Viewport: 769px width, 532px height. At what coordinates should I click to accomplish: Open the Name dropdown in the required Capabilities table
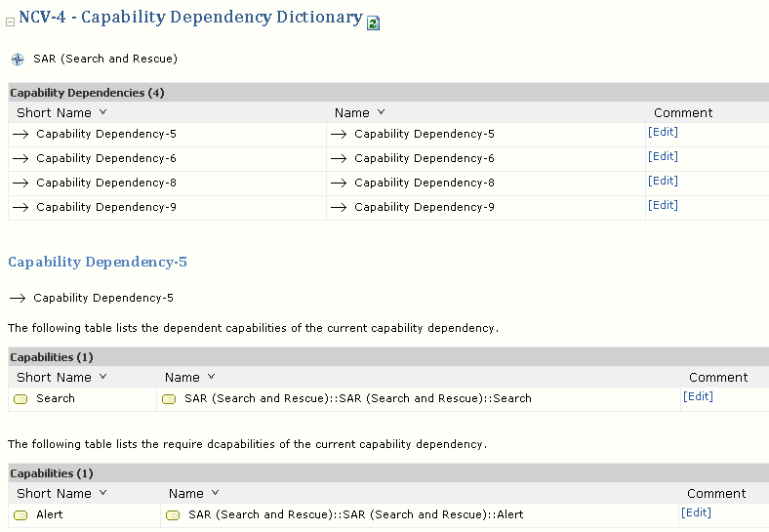[215, 494]
